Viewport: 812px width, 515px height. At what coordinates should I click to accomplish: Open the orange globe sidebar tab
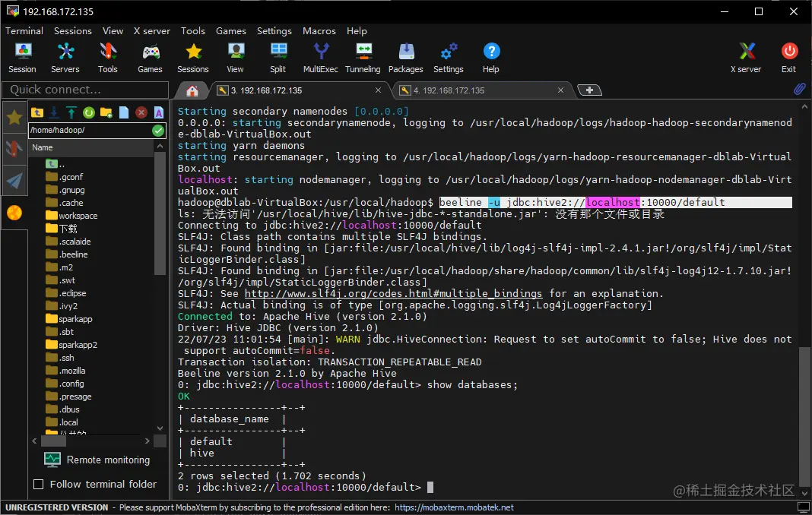pos(14,212)
